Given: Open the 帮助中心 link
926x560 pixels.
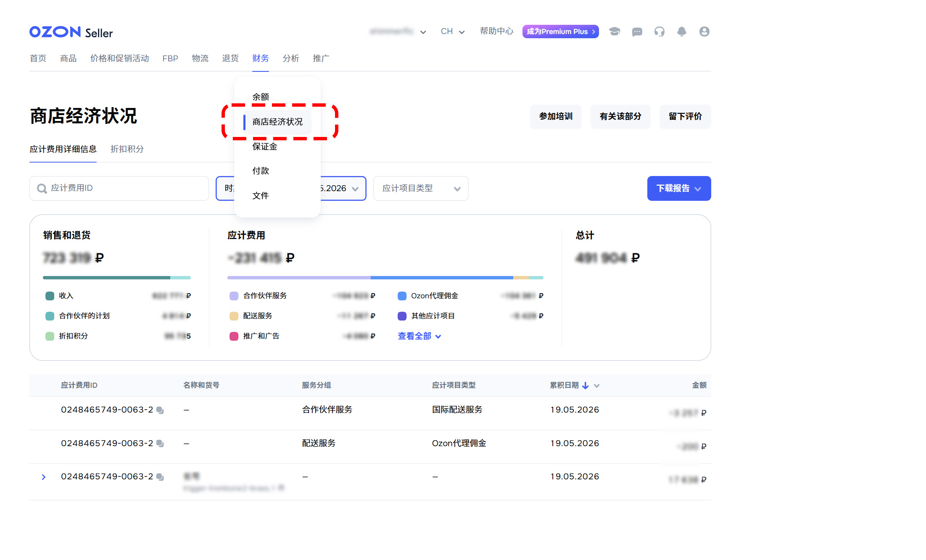Looking at the screenshot, I should [x=497, y=31].
